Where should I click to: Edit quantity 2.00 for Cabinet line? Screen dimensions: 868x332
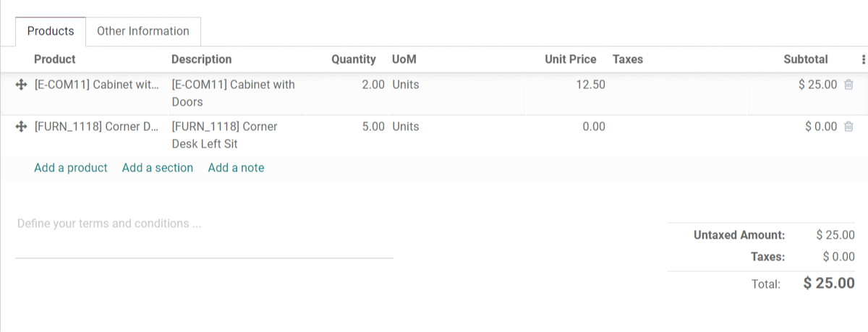coord(346,85)
